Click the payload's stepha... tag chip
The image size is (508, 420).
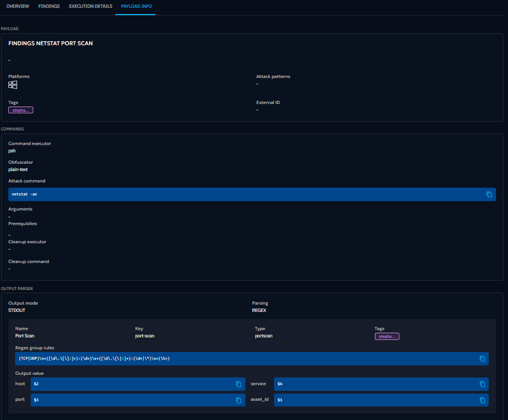(x=21, y=110)
